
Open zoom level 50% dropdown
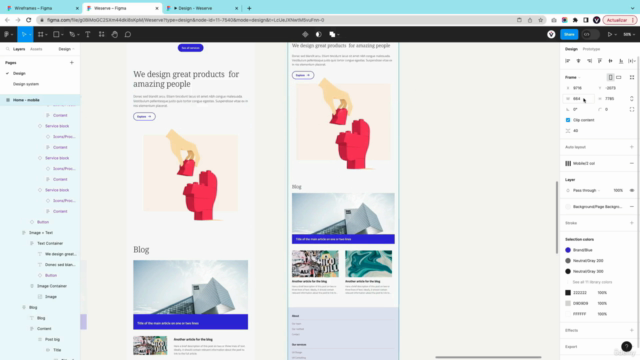[629, 34]
